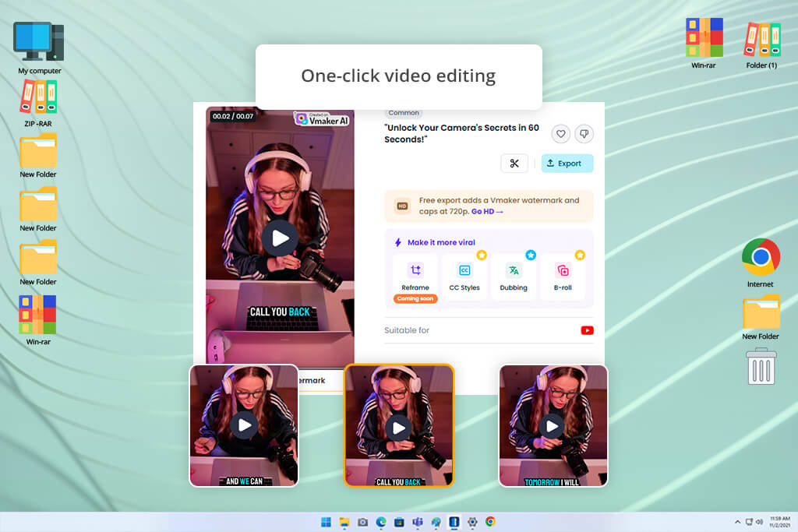Screen dimensions: 798x532
Task: Open the Reframe tool
Action: pos(415,277)
